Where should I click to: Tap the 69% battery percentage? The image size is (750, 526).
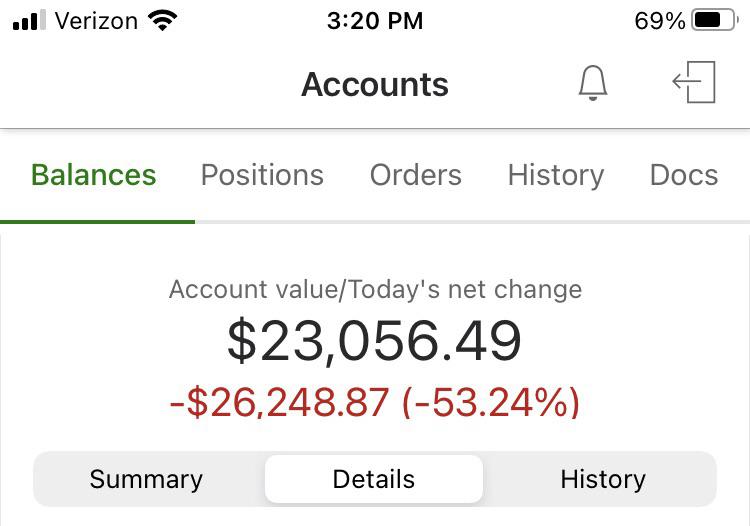(660, 21)
